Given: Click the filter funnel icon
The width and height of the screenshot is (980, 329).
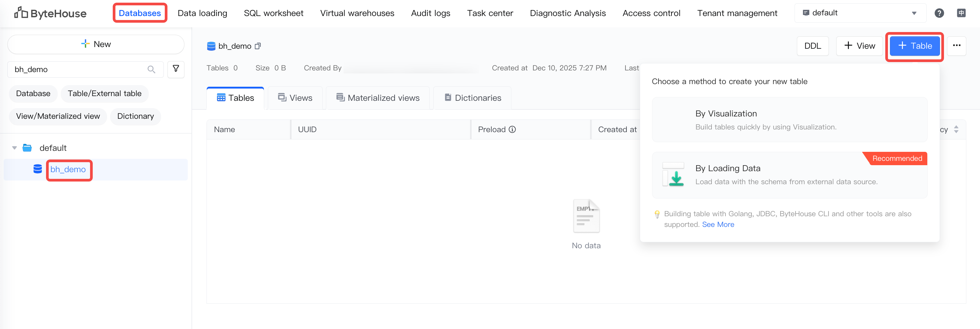Looking at the screenshot, I should 176,69.
